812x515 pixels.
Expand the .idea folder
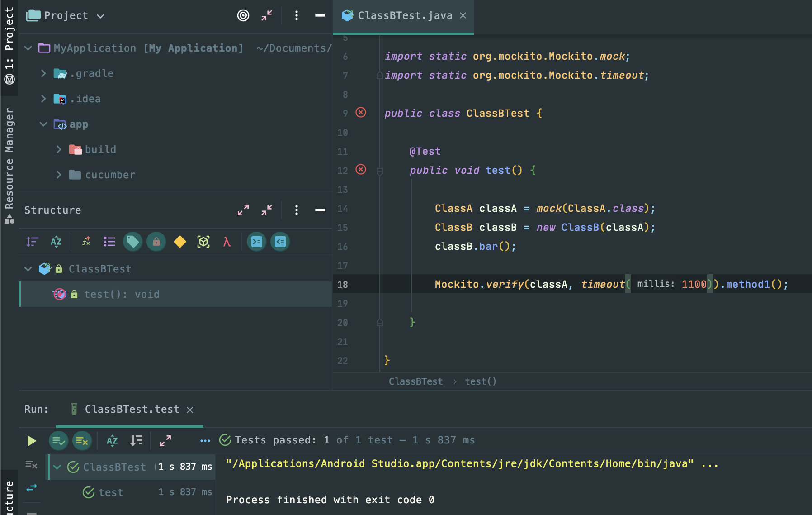click(x=43, y=99)
